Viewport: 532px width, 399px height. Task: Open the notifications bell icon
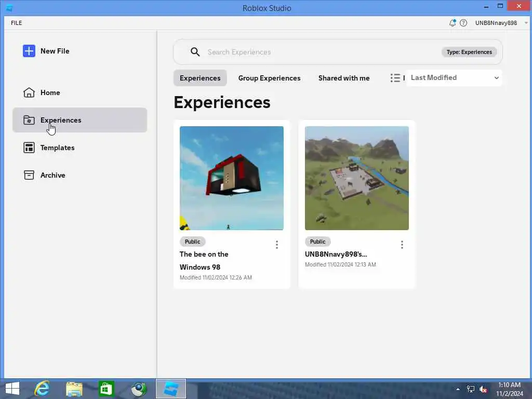click(x=453, y=23)
